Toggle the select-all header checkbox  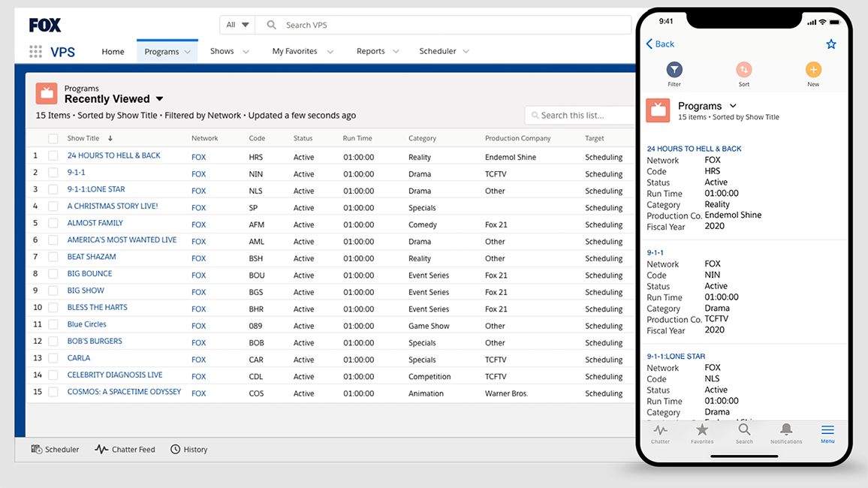coord(53,139)
